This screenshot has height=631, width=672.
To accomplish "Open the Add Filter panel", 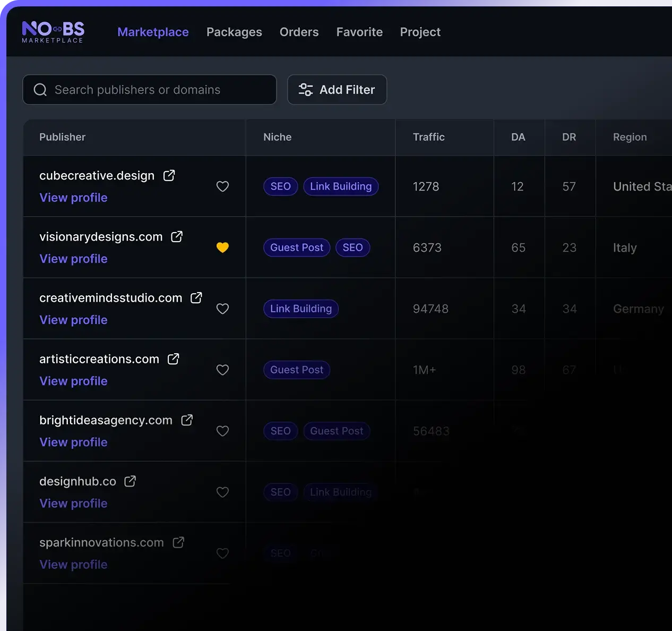I will 337,89.
